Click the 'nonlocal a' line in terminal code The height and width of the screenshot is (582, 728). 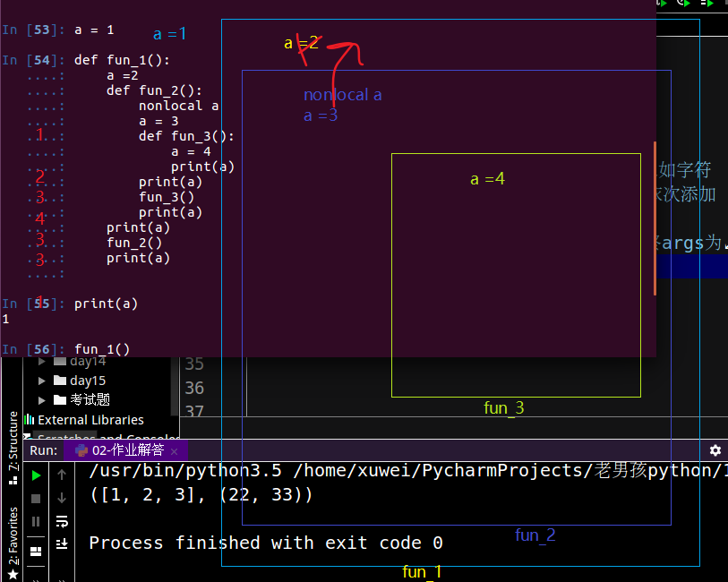point(179,106)
